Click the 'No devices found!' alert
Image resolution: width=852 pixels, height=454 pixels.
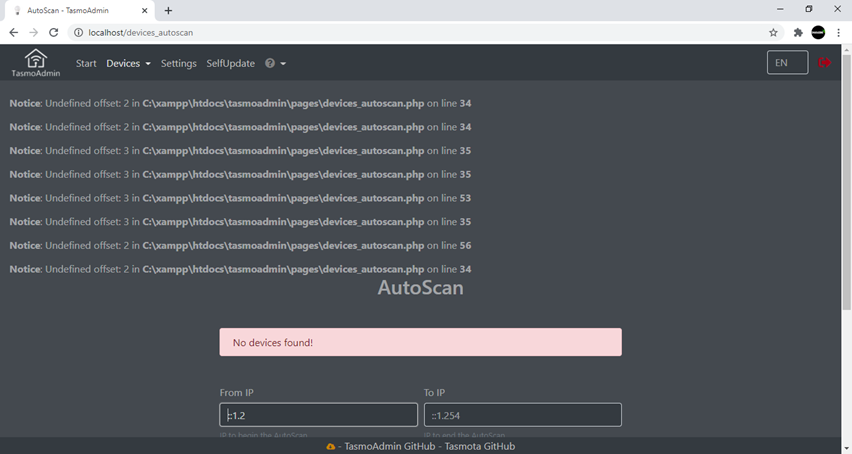[x=421, y=342]
